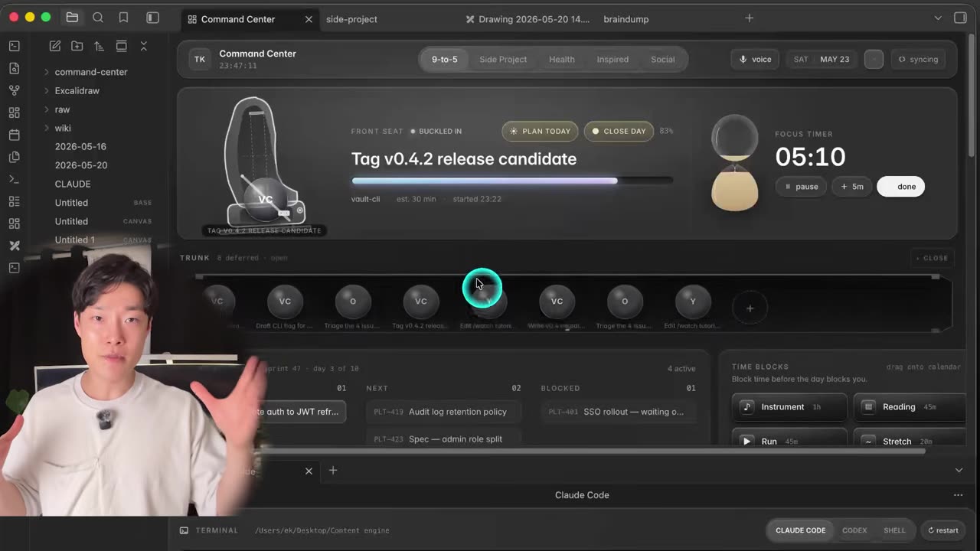The image size is (980, 551).
Task: Open the file search ribbon icon
Action: pos(14,68)
